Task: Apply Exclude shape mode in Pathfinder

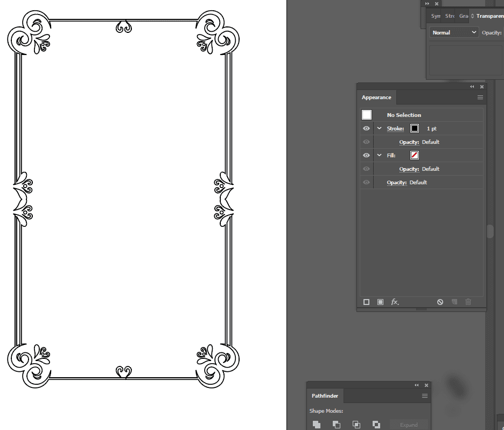Action: [x=376, y=425]
